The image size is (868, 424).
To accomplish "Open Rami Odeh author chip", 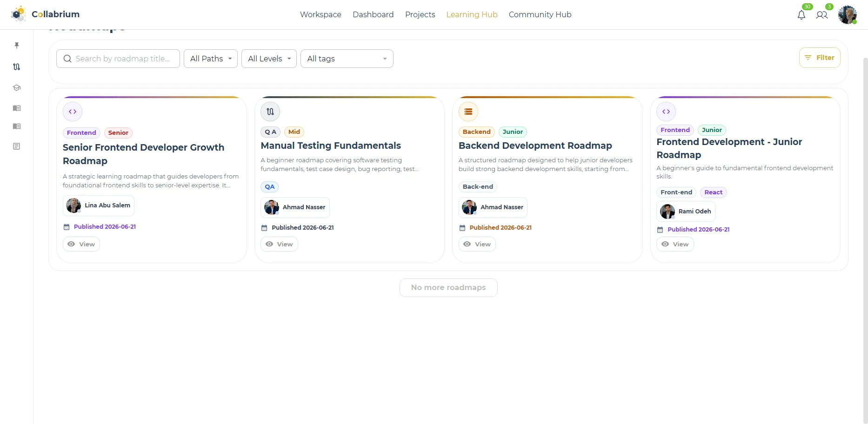I will click(x=686, y=212).
